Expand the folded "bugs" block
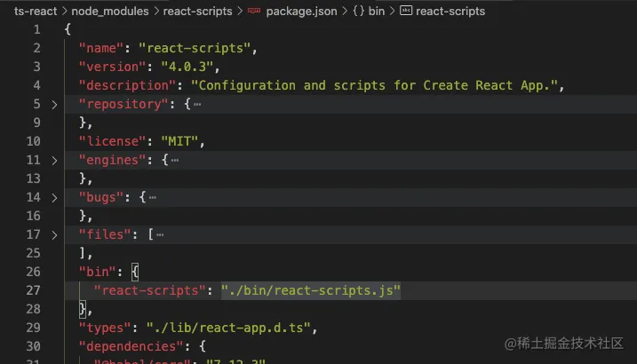 click(54, 198)
